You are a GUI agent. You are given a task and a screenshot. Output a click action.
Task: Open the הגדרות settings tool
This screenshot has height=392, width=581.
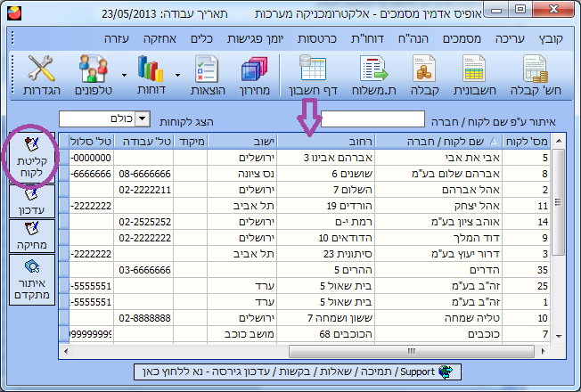click(x=42, y=75)
